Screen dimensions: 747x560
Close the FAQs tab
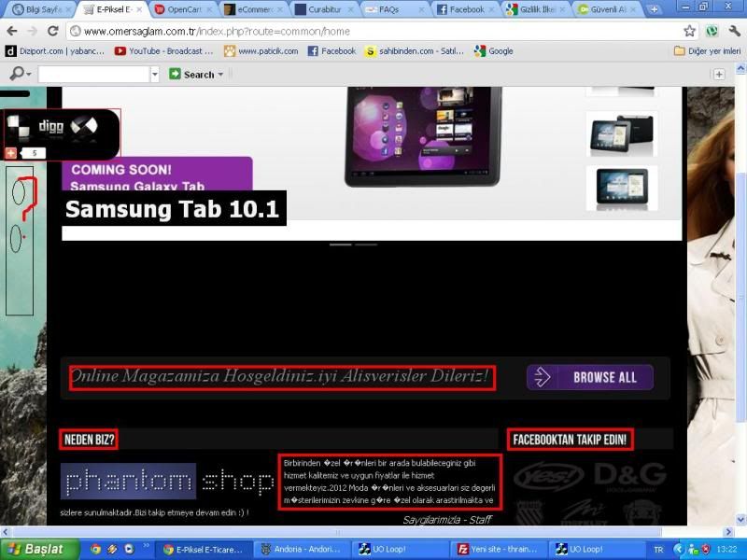click(x=421, y=9)
